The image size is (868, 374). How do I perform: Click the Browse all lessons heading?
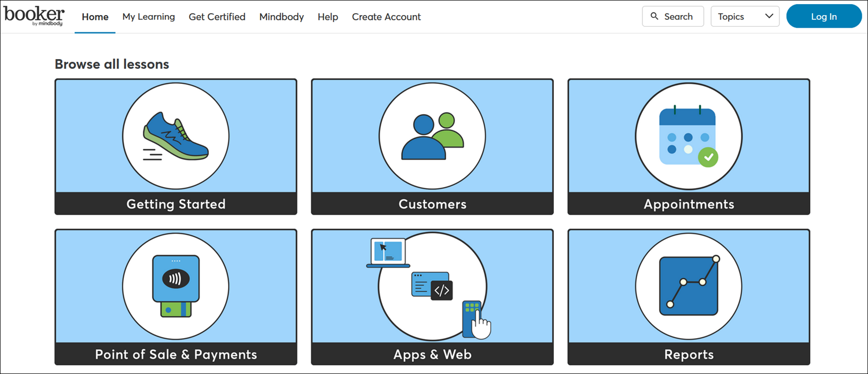112,64
